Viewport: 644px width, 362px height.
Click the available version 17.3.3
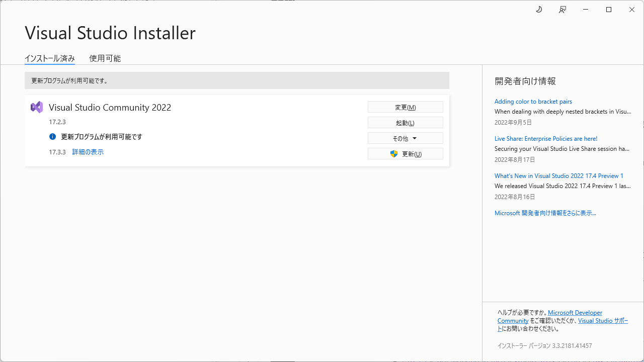pos(57,152)
